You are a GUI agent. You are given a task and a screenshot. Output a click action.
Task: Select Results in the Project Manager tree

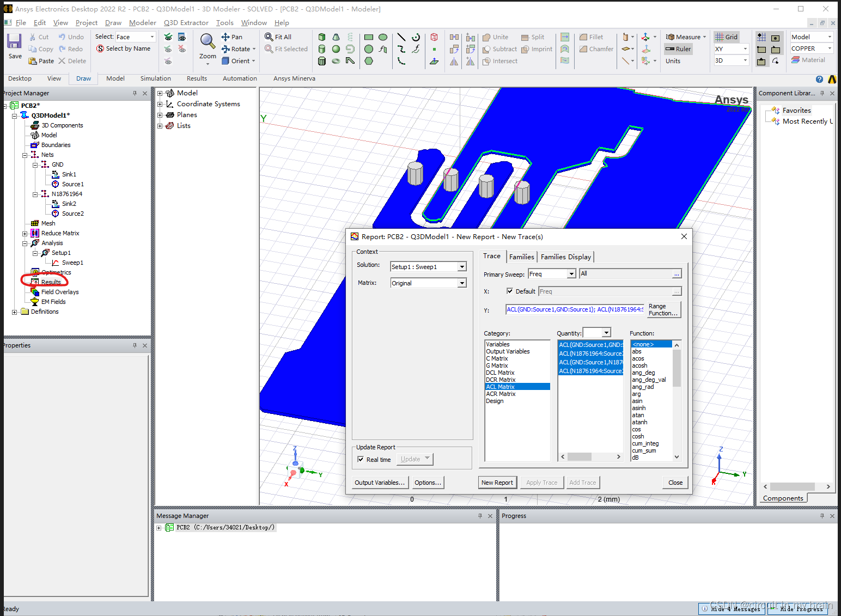click(x=51, y=282)
